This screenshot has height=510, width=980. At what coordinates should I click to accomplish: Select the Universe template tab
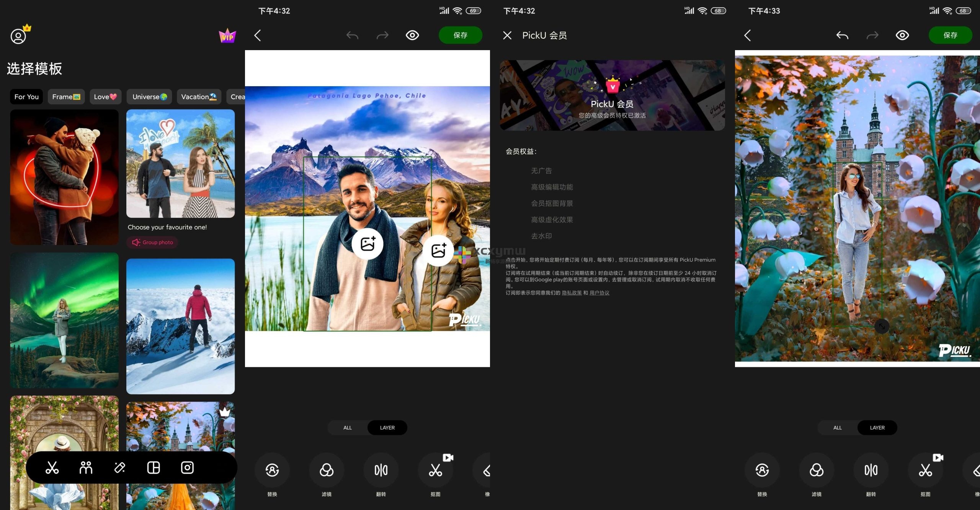point(150,97)
